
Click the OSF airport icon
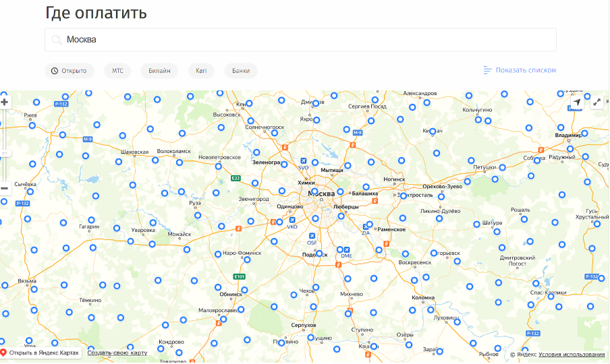(x=312, y=235)
